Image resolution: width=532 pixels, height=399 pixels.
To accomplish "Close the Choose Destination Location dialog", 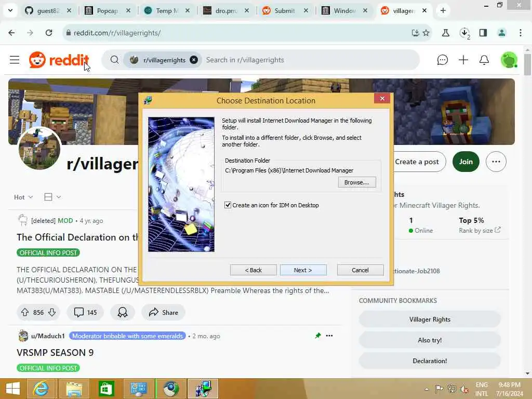I will click(382, 98).
